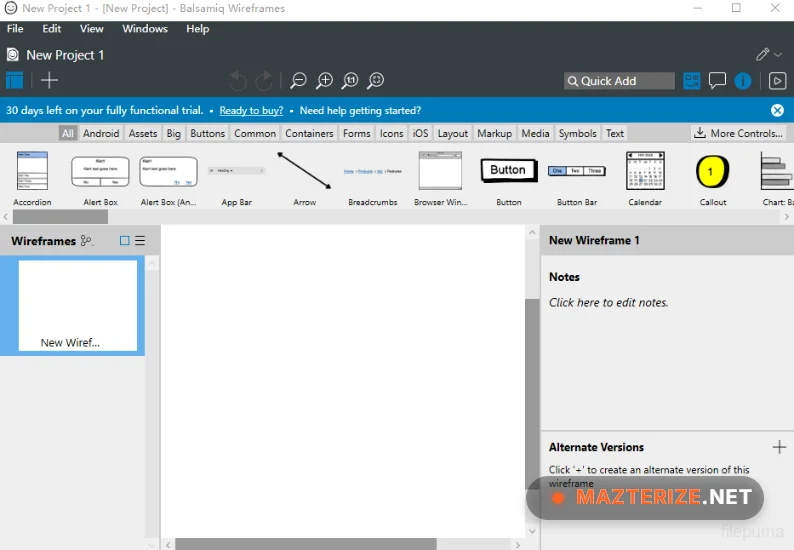The height and width of the screenshot is (550, 794).
Task: Click the canvas horizontal scrollbar thumb
Action: [x=305, y=544]
